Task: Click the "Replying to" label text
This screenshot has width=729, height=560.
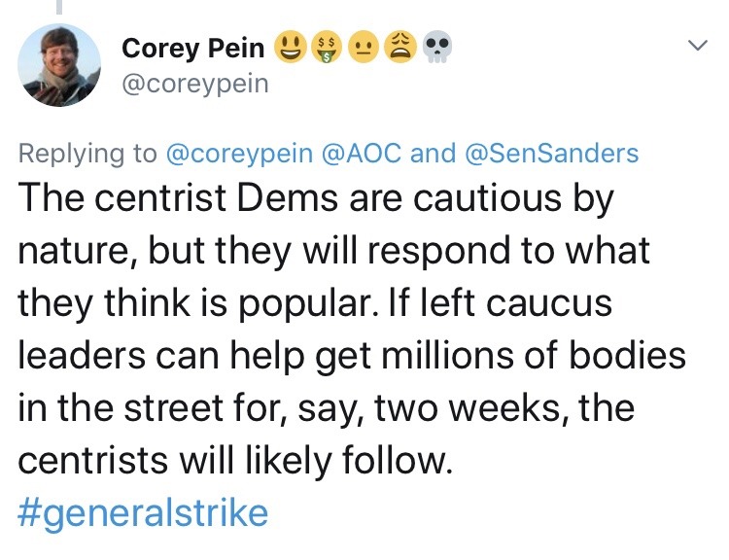Action: (x=87, y=153)
